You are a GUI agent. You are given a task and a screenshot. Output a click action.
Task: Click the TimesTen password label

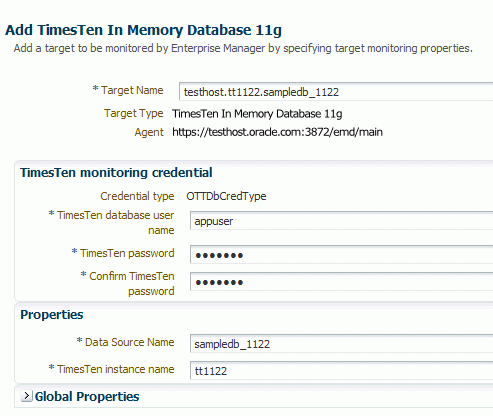tap(127, 253)
